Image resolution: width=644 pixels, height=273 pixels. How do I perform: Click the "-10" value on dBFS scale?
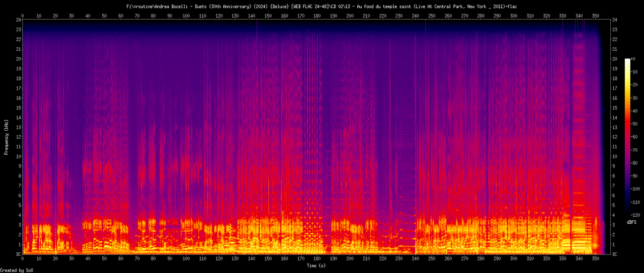click(635, 72)
